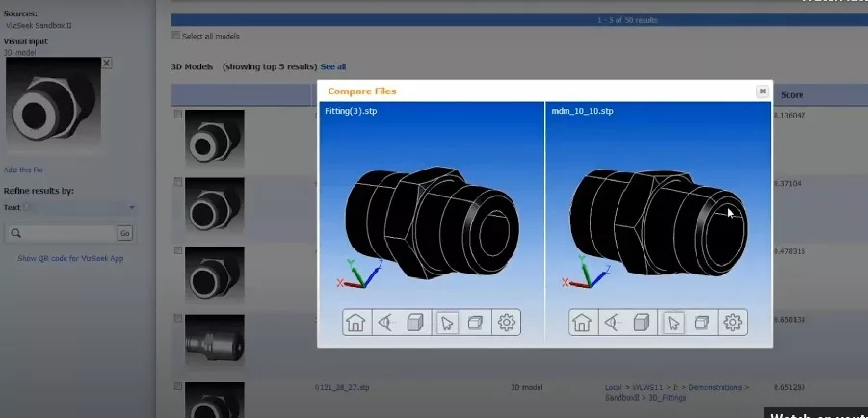Remove the Visual input 3D model with X

coord(107,64)
